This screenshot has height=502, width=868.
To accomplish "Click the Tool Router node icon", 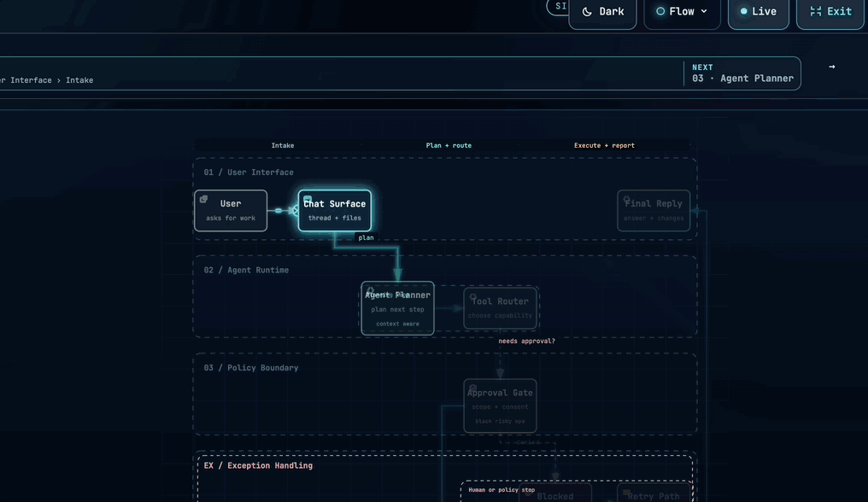I will pos(473,297).
